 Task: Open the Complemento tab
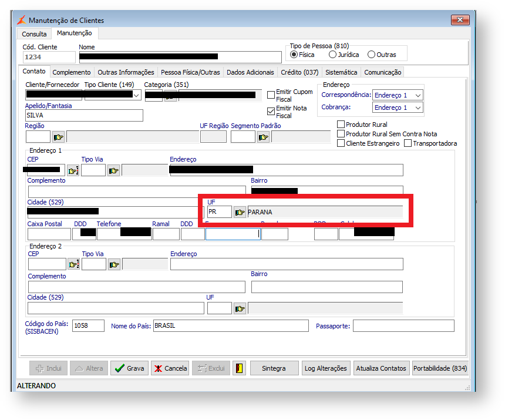coord(72,72)
